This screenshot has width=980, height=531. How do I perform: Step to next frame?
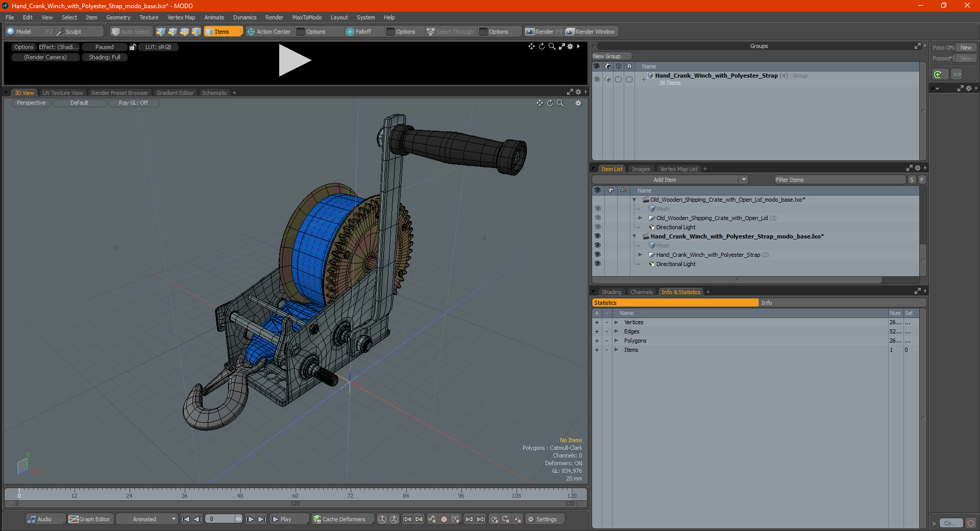coord(250,519)
